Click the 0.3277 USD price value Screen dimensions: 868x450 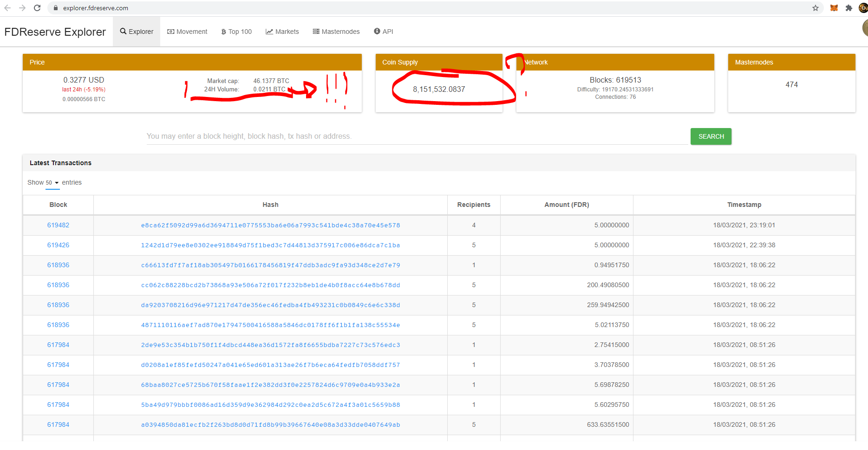point(84,80)
